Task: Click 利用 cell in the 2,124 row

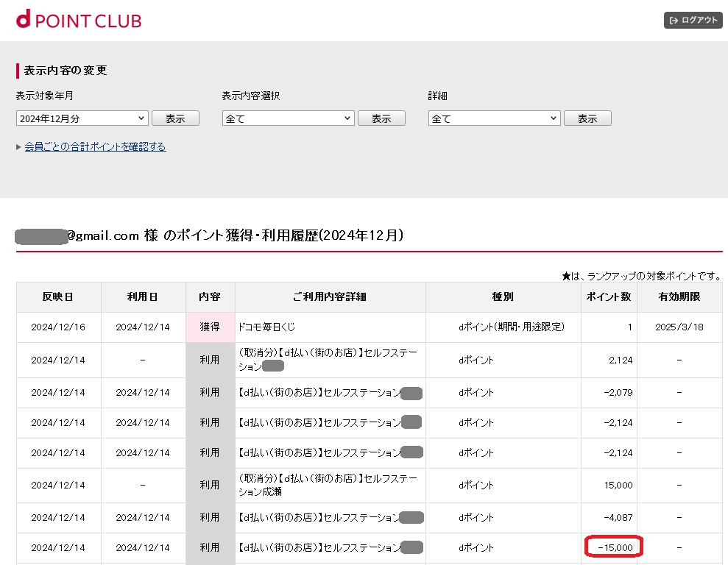Action: (210, 360)
